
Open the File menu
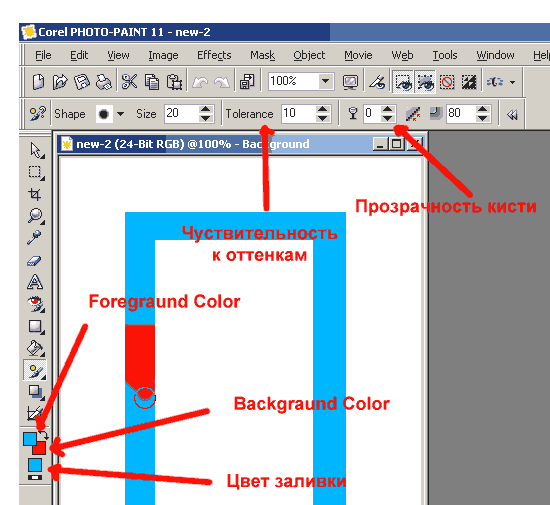click(43, 55)
